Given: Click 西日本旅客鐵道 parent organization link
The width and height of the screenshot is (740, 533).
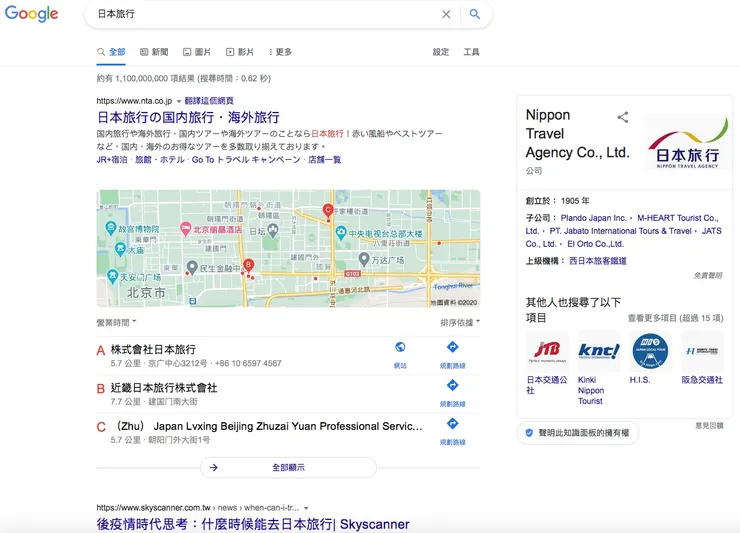Looking at the screenshot, I should click(x=598, y=261).
